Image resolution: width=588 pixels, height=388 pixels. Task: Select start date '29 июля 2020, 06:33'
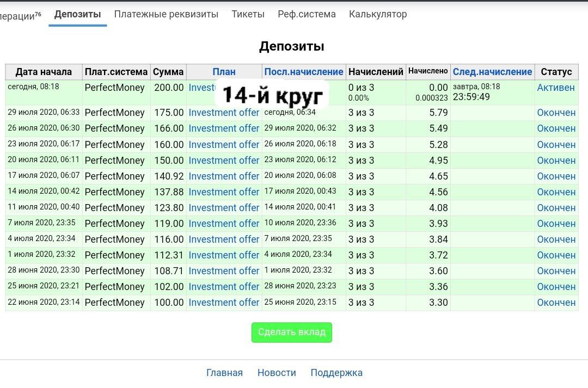(x=44, y=112)
